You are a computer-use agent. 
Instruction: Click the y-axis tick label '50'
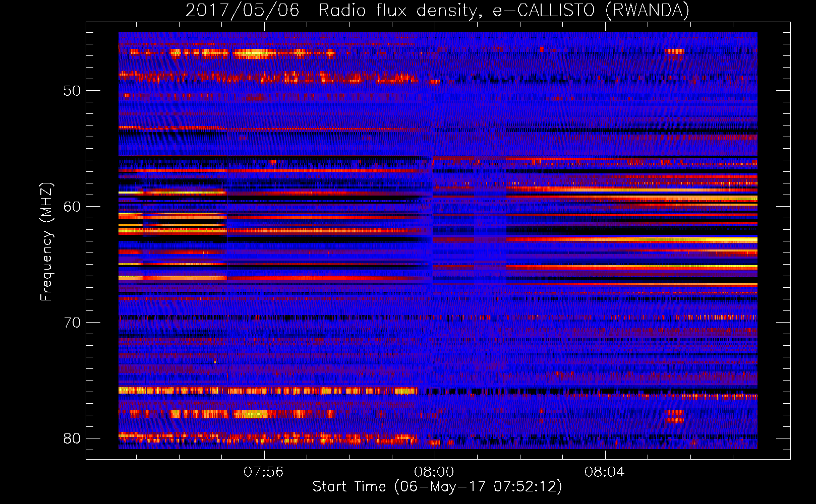point(72,91)
